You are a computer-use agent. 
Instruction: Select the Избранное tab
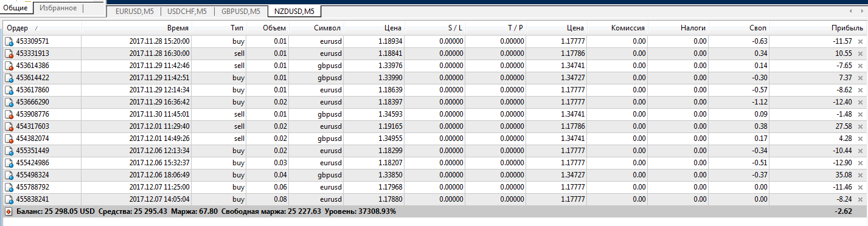coord(58,9)
